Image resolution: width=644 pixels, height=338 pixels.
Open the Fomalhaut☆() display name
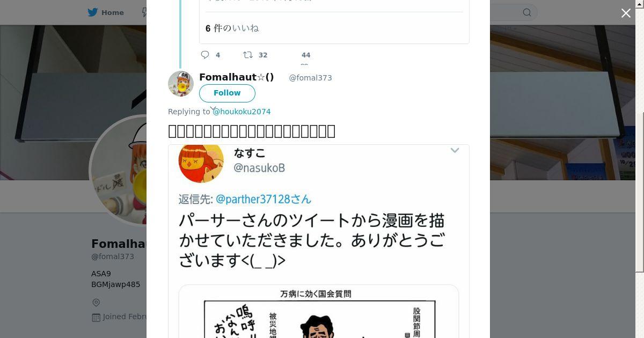pos(237,77)
